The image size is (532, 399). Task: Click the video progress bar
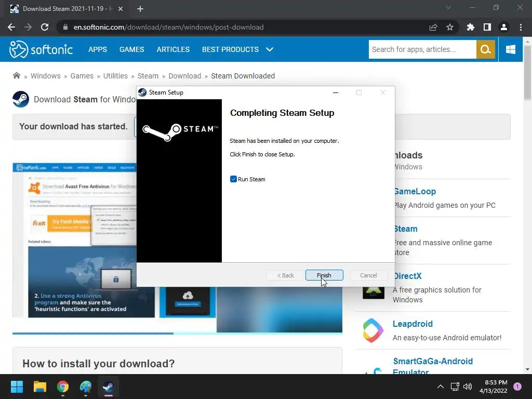pyautogui.click(x=177, y=334)
